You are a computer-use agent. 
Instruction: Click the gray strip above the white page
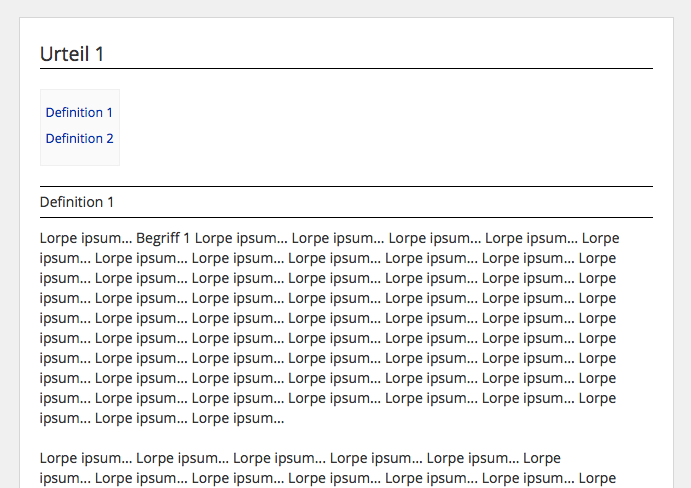[346, 8]
